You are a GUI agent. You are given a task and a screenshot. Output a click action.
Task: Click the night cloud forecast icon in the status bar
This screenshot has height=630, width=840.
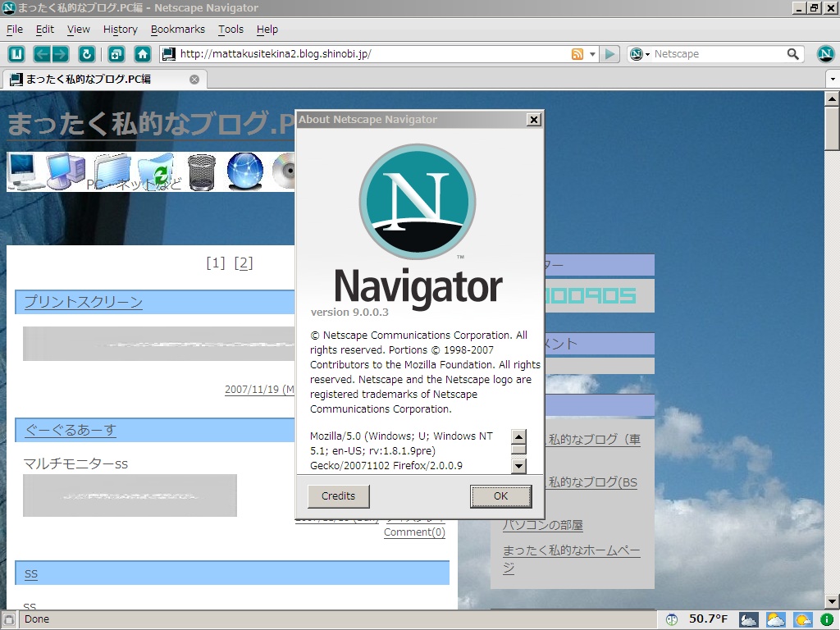point(748,620)
